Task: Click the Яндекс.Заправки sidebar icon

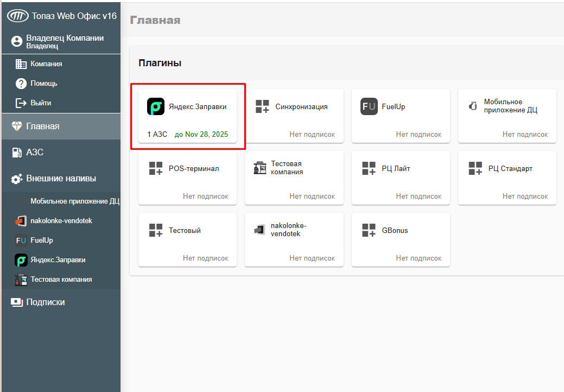Action: click(x=21, y=260)
